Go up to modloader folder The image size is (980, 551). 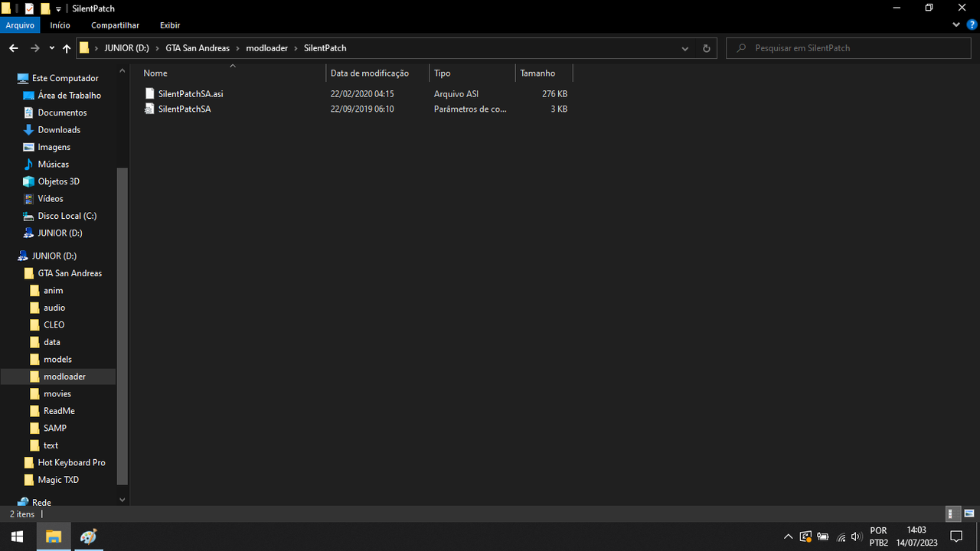pos(67,47)
